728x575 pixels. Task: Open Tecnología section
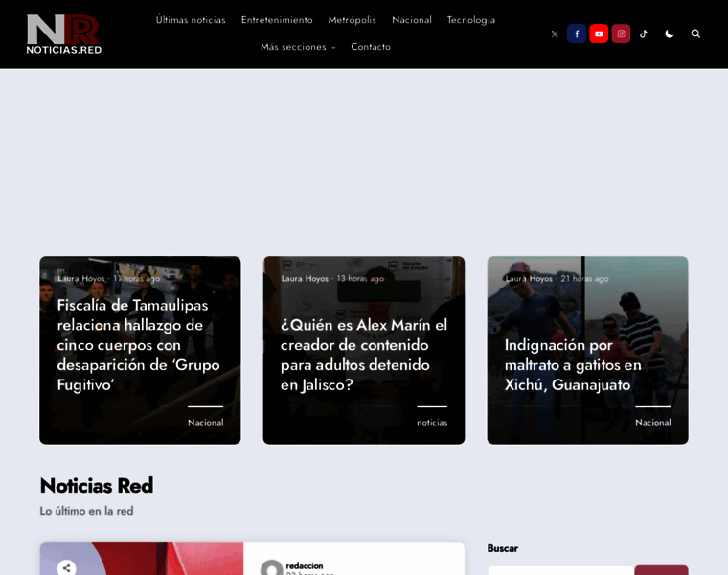click(470, 20)
